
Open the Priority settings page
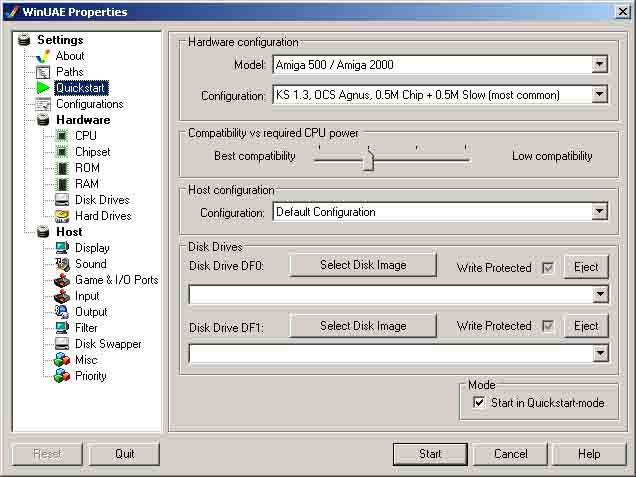pos(91,376)
